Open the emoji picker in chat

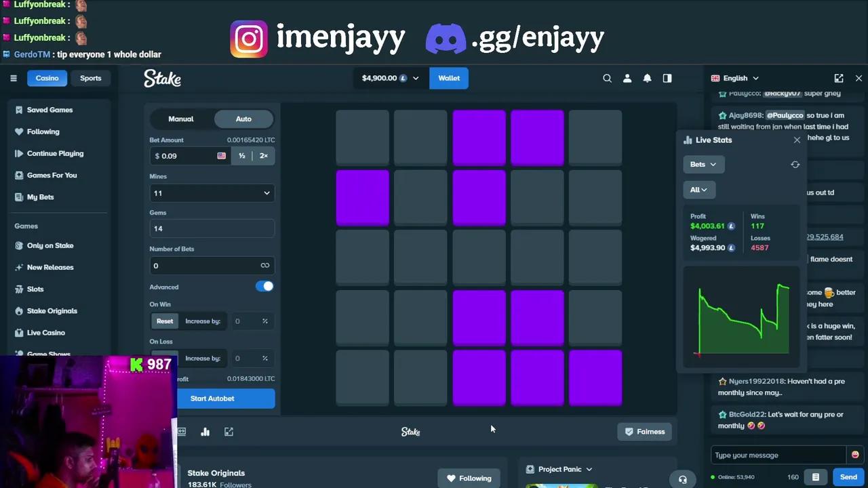(855, 455)
